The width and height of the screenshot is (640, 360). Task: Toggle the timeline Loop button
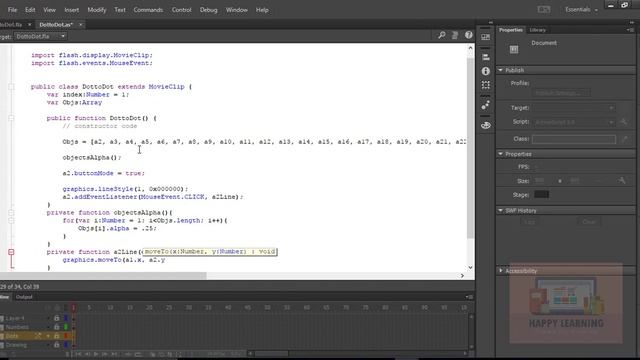(x=138, y=354)
